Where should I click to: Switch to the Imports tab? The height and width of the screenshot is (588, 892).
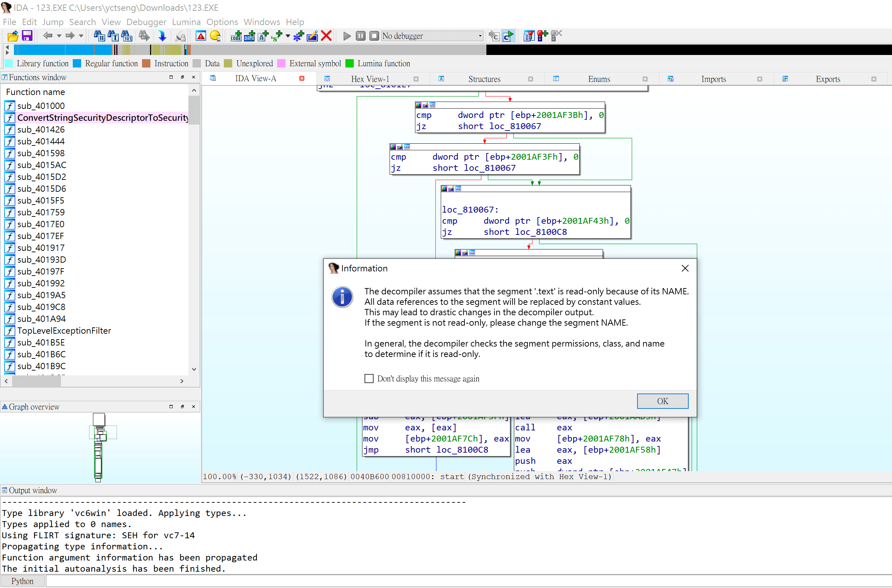[x=713, y=79]
